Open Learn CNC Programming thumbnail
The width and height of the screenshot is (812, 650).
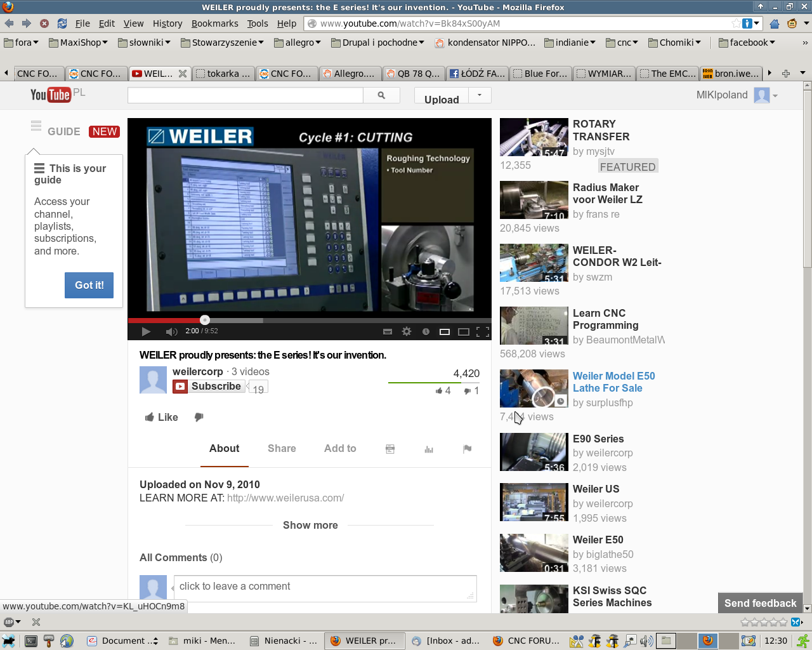click(534, 326)
